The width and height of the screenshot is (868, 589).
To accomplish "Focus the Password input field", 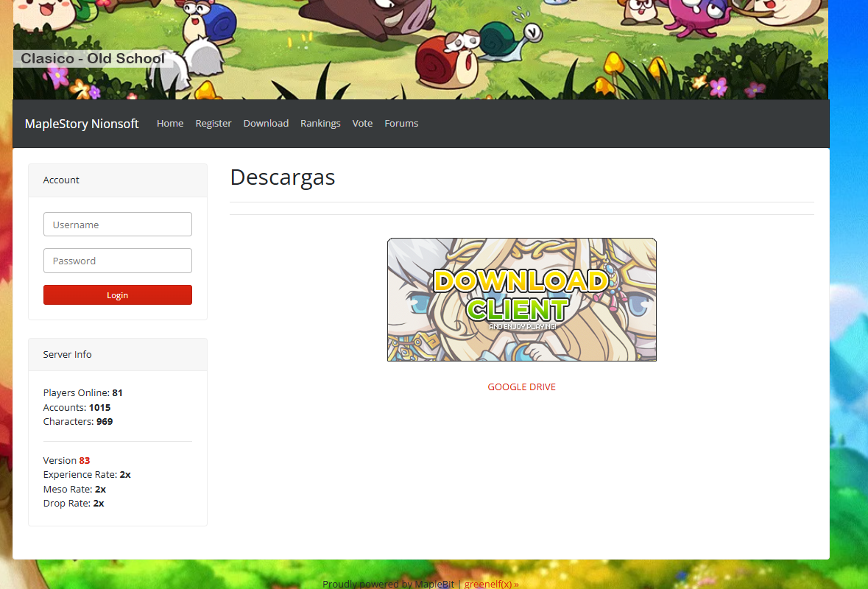I will pyautogui.click(x=118, y=261).
